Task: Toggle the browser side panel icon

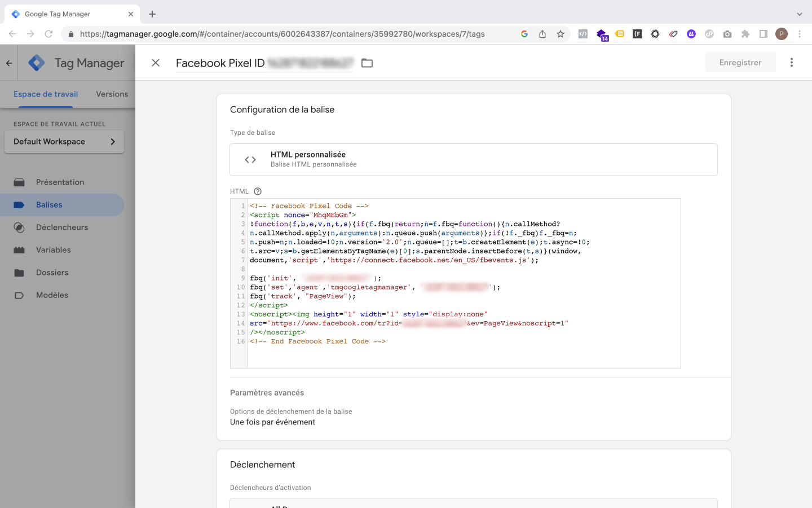Action: [764, 34]
